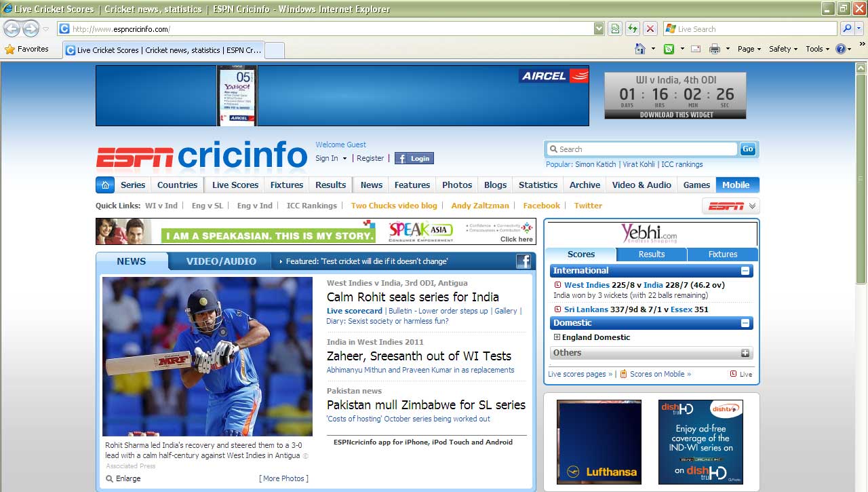Click the Live Search magnifier icon
Image resolution: width=868 pixels, height=492 pixels.
tap(847, 29)
